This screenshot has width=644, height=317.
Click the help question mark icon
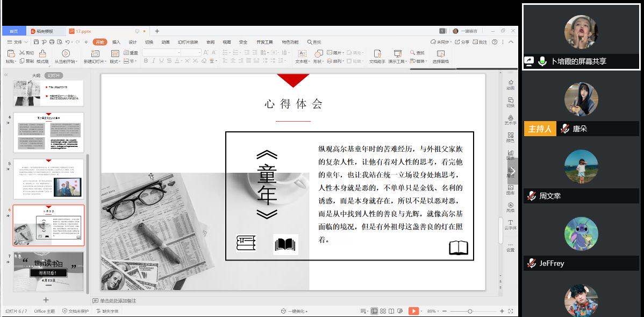point(495,42)
